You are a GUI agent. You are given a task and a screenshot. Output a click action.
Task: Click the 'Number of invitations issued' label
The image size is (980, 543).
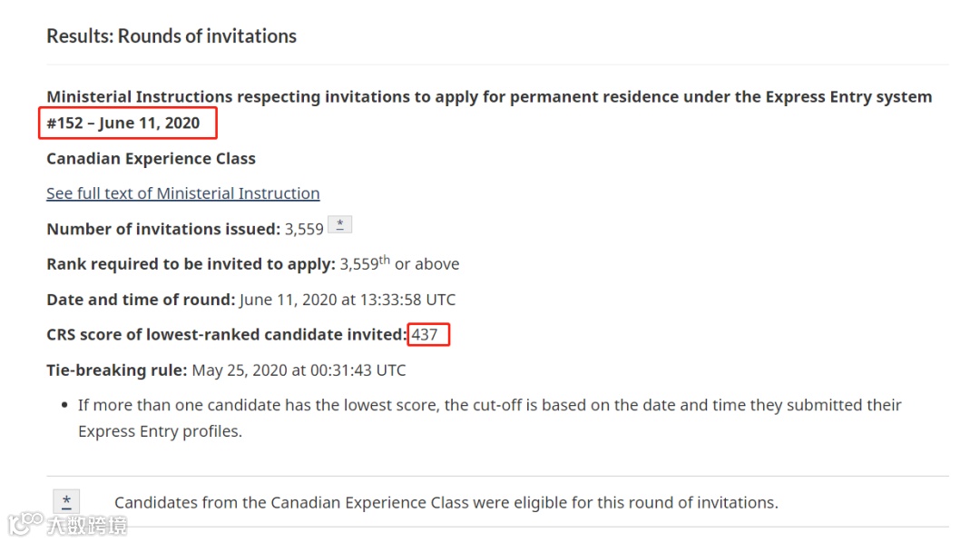coord(163,229)
